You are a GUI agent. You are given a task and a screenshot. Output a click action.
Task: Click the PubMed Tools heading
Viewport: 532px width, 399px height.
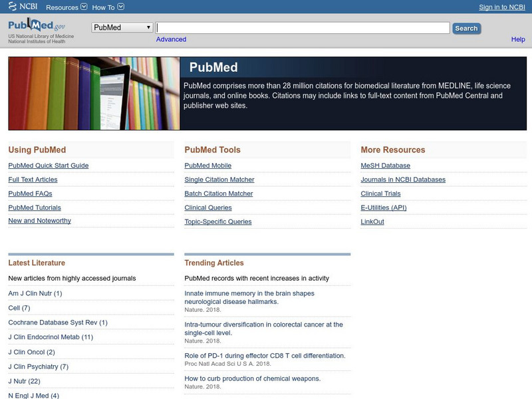212,150
